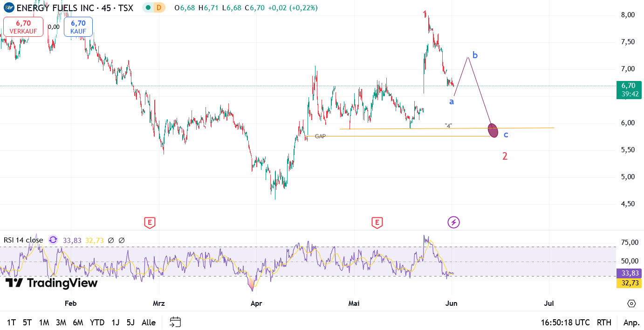Click the earnings E marker near Mrz
Image resolution: width=644 pixels, height=330 pixels.
tap(150, 222)
